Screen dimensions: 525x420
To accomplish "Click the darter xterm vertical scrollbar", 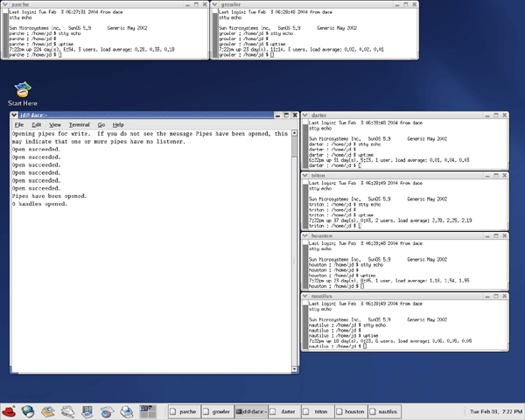I will tap(305, 144).
